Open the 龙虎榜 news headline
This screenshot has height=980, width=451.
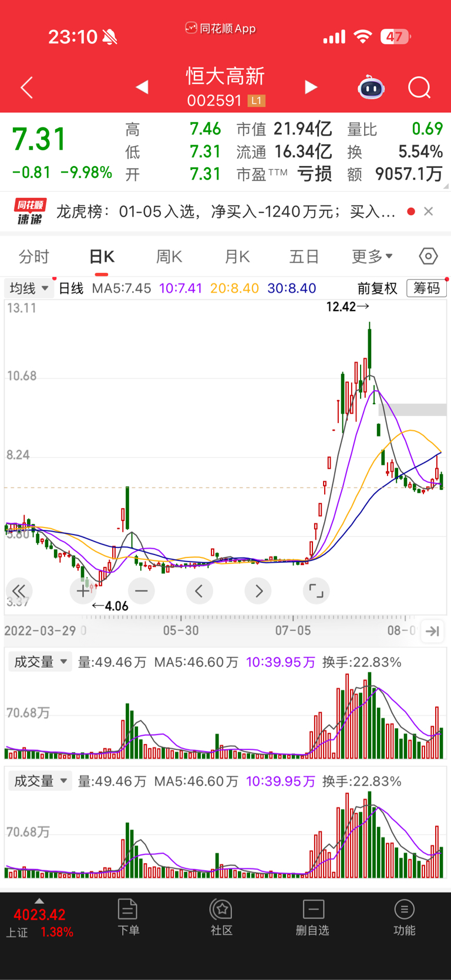(226, 211)
